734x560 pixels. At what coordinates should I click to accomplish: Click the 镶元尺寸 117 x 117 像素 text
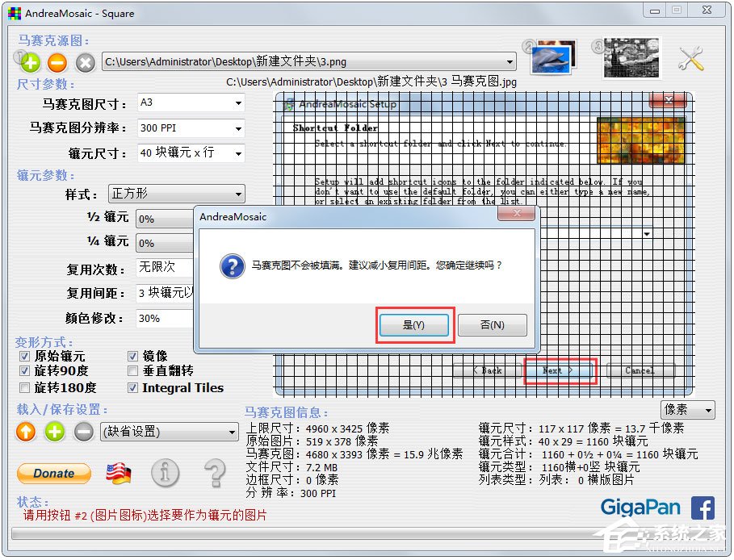581,428
